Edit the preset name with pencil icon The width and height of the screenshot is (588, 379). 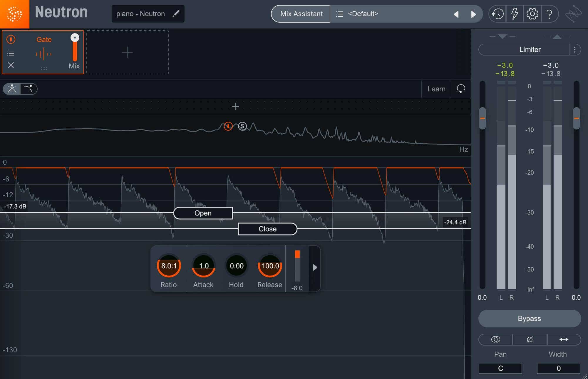pos(176,14)
